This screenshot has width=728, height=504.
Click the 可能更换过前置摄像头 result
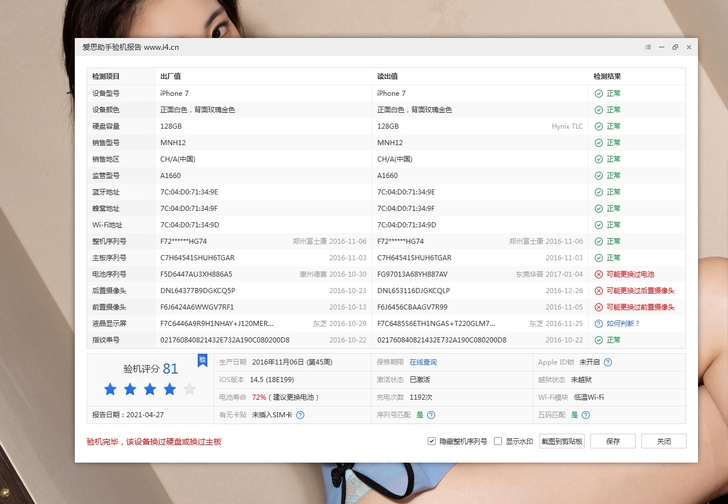coord(640,307)
